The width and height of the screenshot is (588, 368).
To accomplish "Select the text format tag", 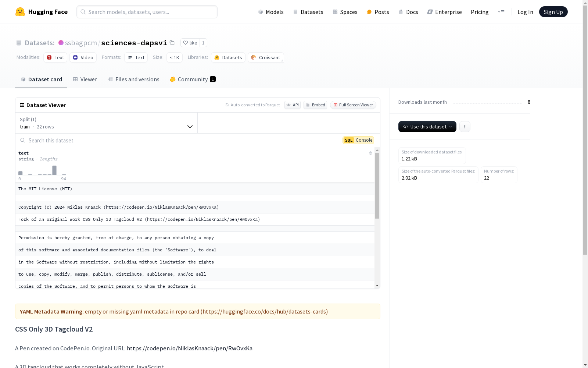I will pyautogui.click(x=136, y=57).
